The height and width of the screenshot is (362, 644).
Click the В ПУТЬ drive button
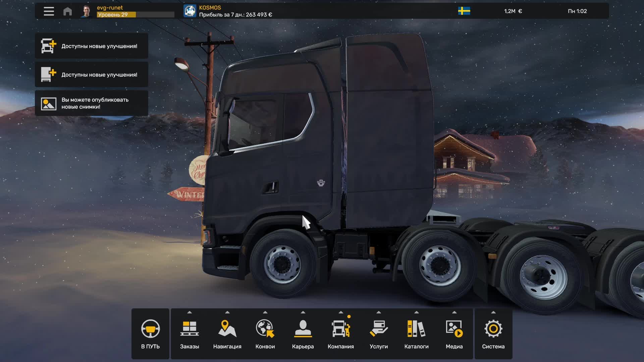tap(151, 334)
